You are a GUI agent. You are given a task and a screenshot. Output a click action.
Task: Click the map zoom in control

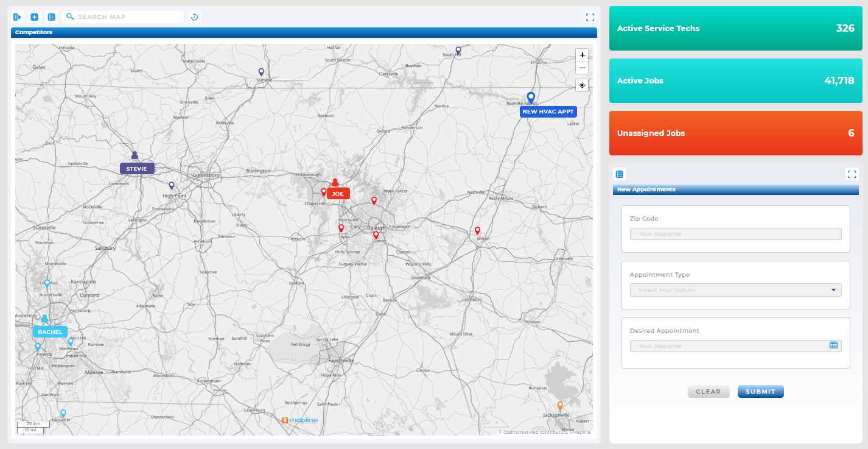click(x=582, y=55)
